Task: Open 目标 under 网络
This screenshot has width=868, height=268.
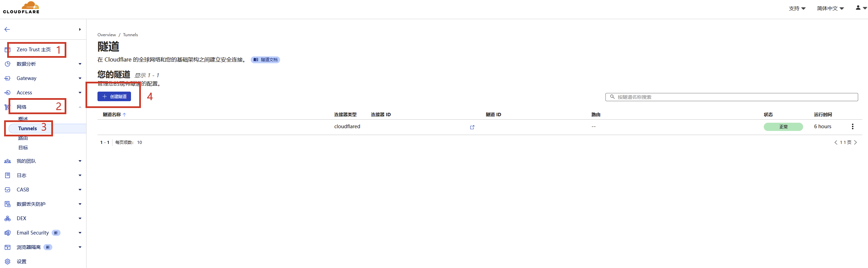Action: point(23,148)
